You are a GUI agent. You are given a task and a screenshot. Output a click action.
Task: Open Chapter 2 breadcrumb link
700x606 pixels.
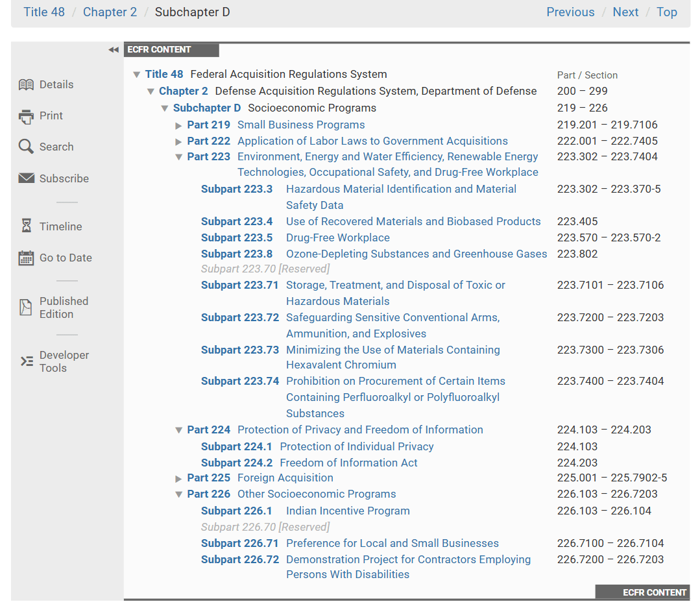pyautogui.click(x=110, y=12)
